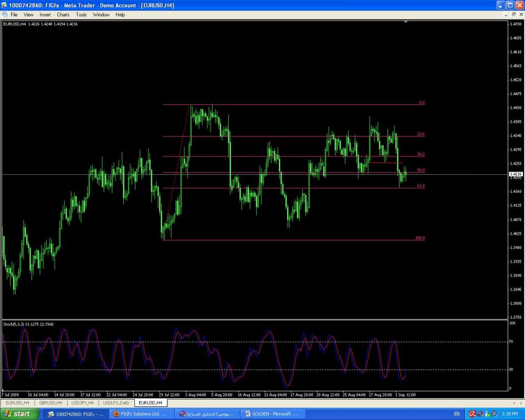Click the 1 Sep 12:00 time axis label

(405, 395)
